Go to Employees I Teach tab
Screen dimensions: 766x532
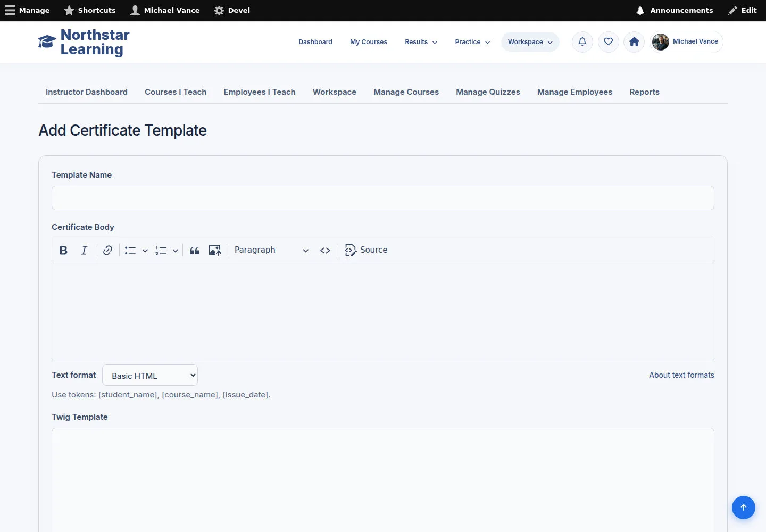[x=260, y=92]
